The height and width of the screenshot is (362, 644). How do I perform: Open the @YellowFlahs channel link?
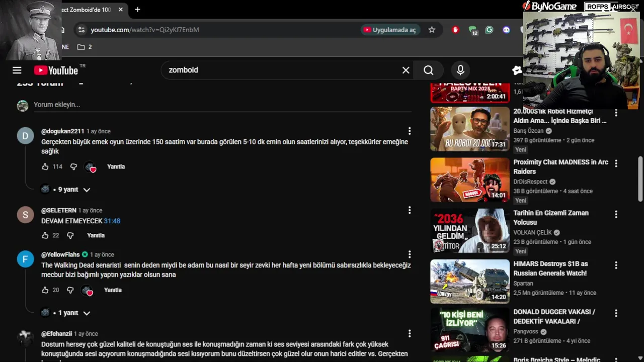[60, 254]
